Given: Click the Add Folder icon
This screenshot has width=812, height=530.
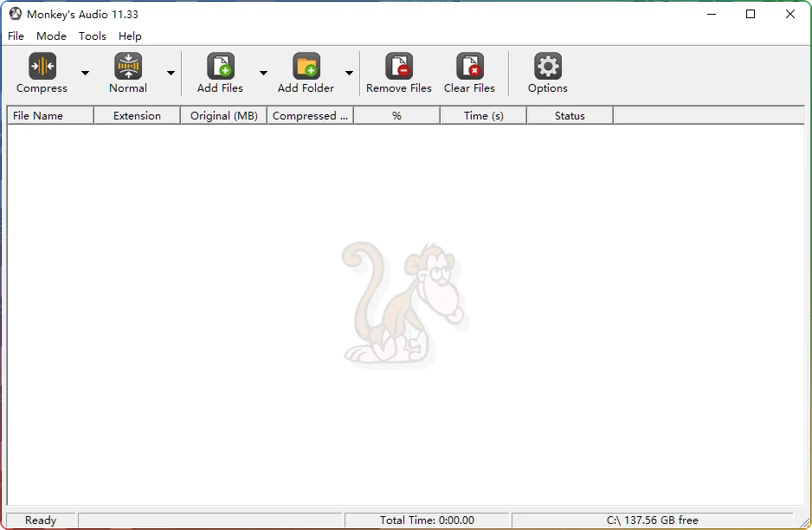Looking at the screenshot, I should coord(306,66).
